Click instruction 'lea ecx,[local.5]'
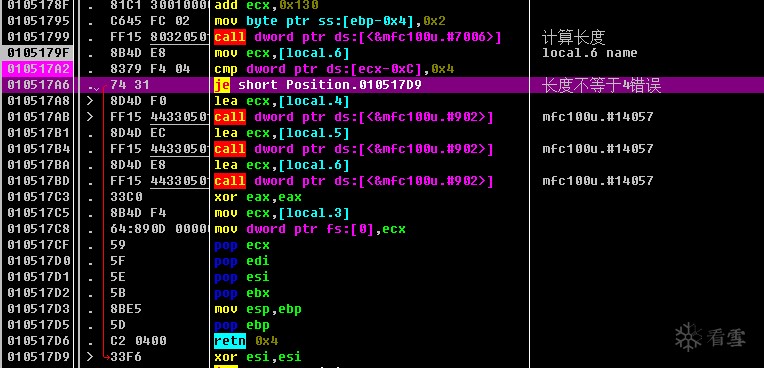 pyautogui.click(x=282, y=133)
